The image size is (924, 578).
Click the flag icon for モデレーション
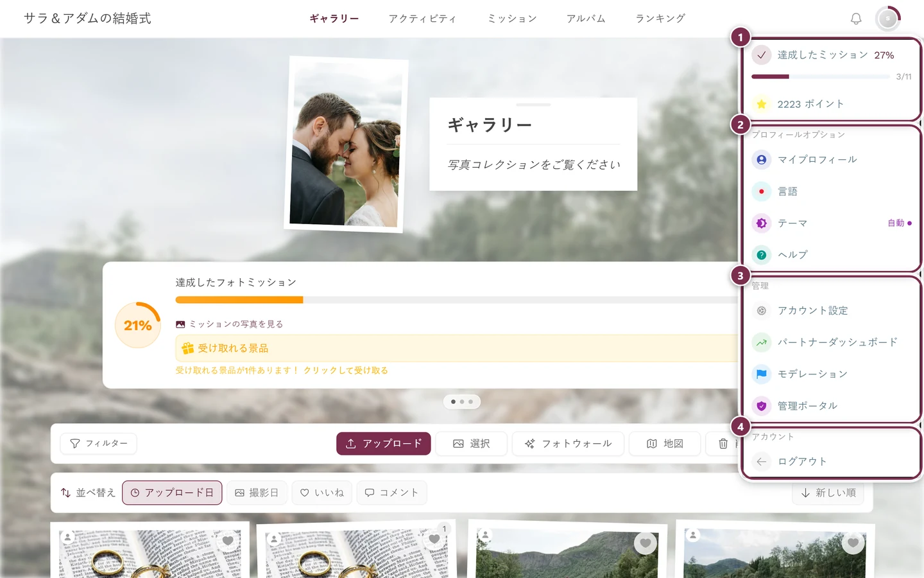761,374
